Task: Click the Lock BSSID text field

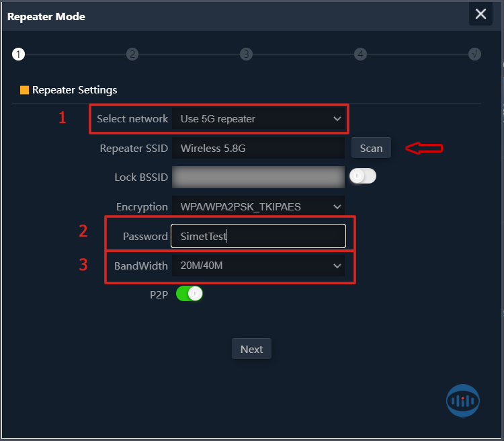Action: coord(258,177)
